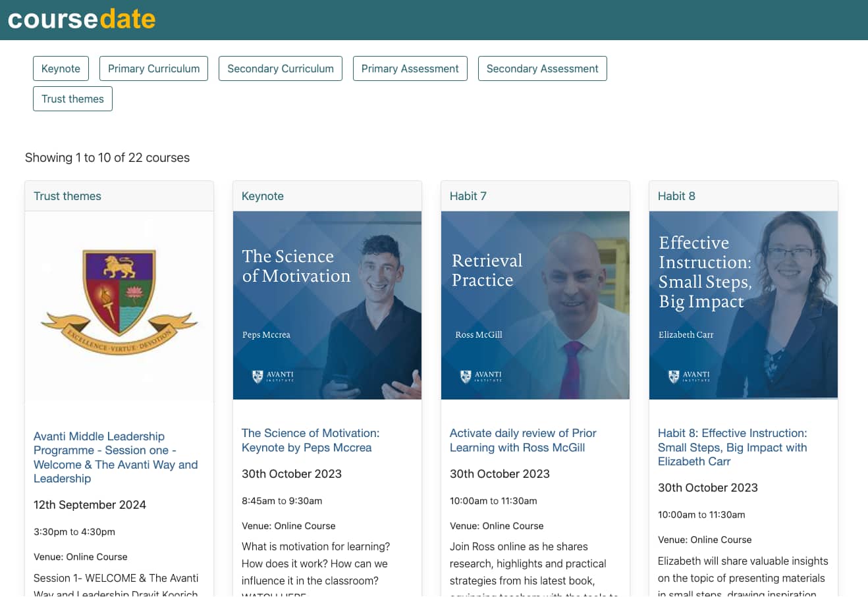Click the Trust themes card header
This screenshot has width=868, height=597.
click(x=67, y=196)
